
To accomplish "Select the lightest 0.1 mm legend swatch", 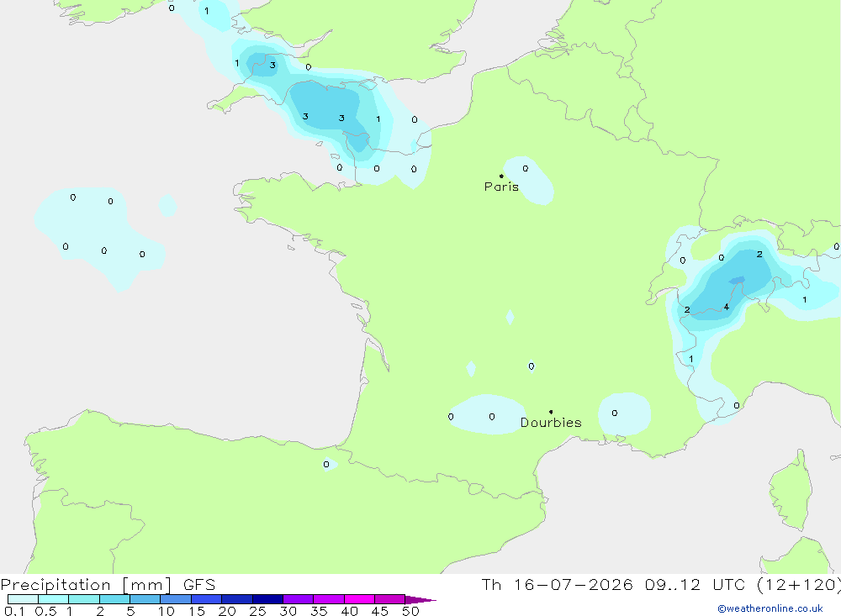I will [23, 599].
